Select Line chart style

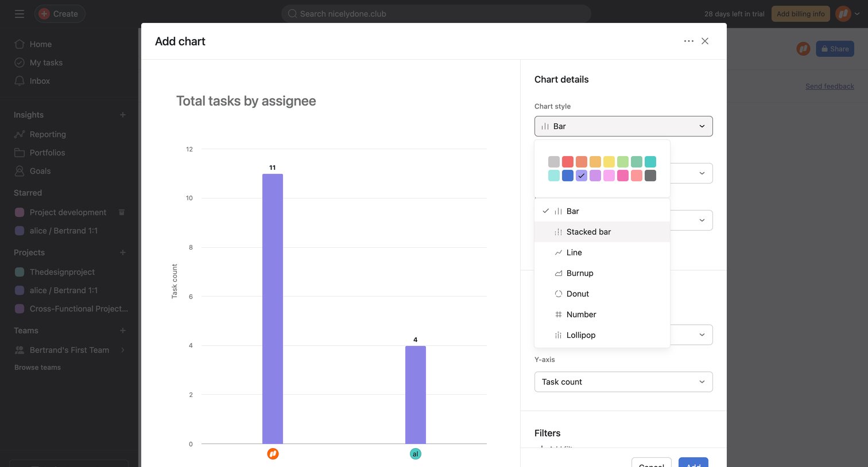coord(602,252)
